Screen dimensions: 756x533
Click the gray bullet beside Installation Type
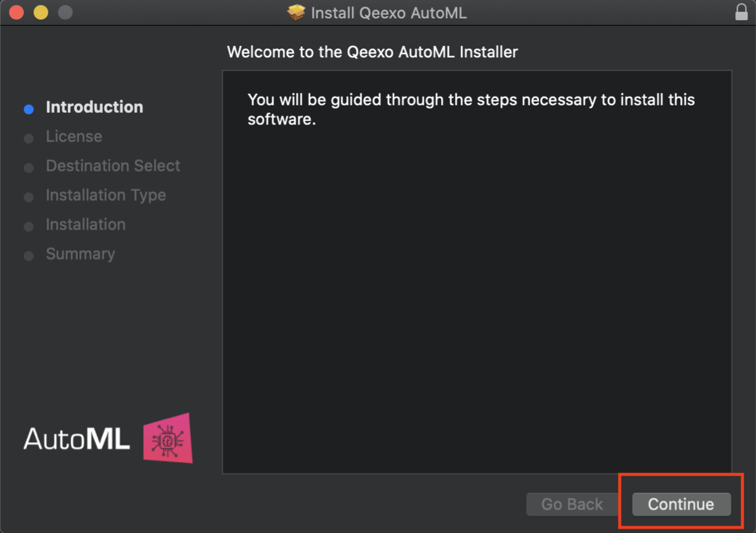click(28, 197)
